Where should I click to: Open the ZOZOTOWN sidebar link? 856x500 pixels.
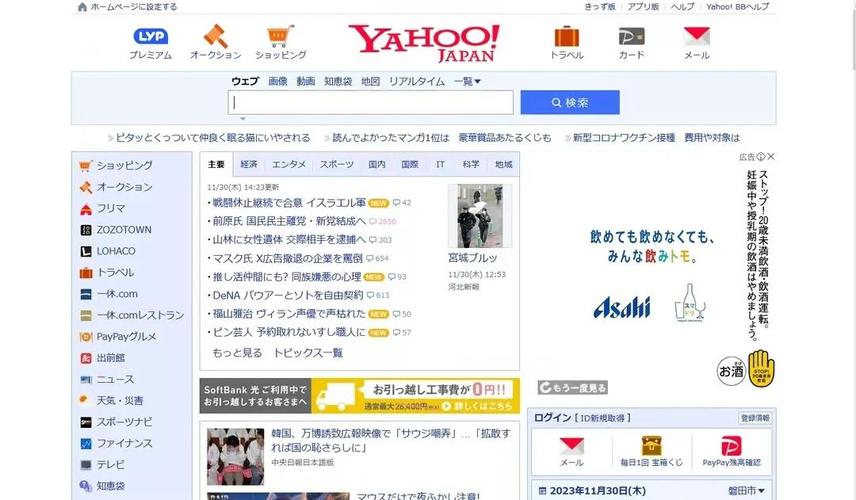(x=123, y=230)
